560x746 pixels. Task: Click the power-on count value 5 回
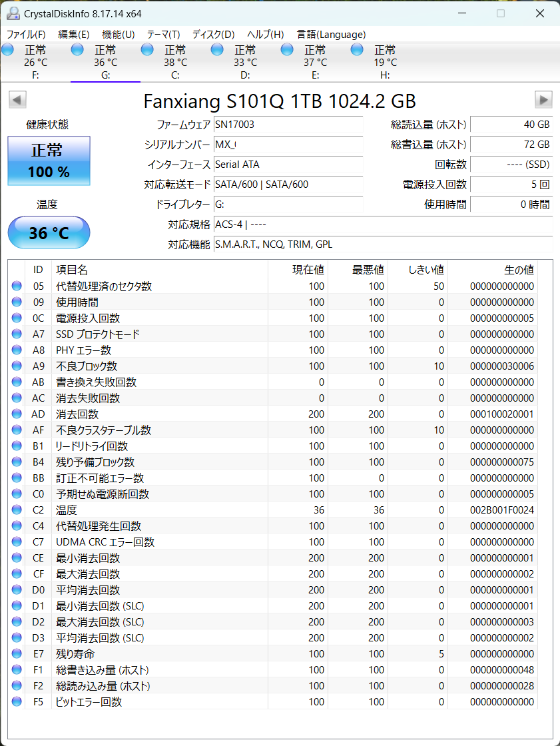(511, 185)
